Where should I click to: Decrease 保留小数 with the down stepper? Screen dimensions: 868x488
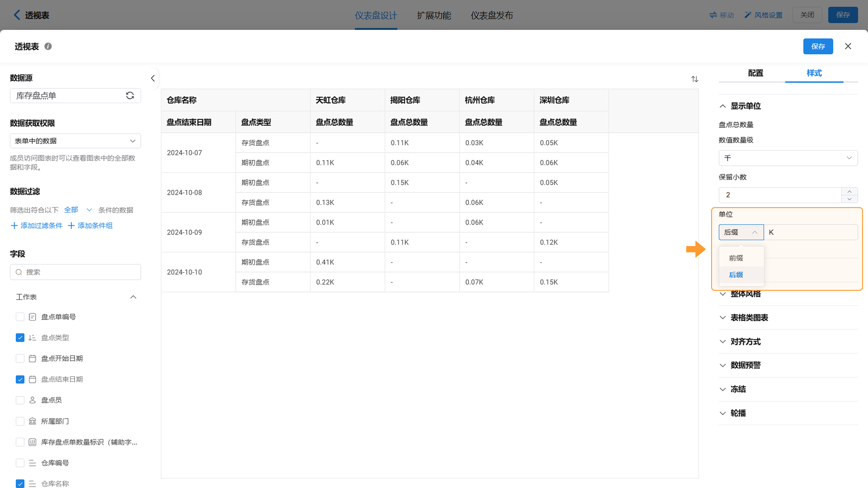point(849,199)
